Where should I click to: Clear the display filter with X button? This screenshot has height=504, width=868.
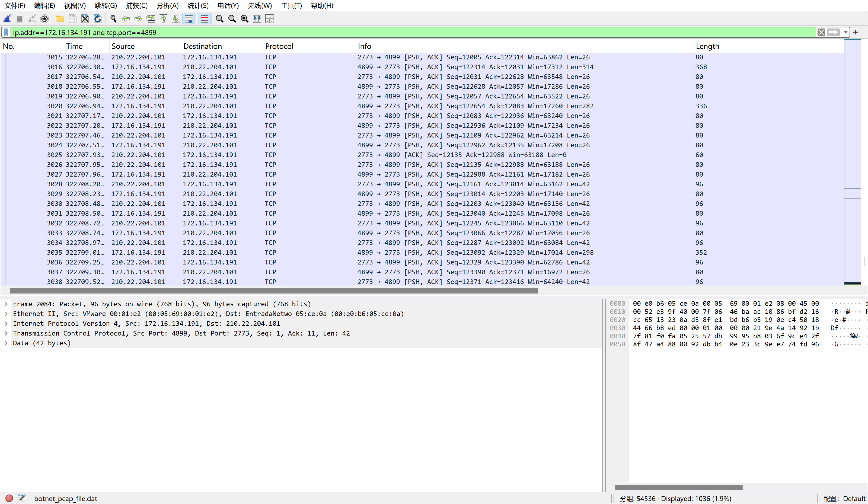[821, 32]
